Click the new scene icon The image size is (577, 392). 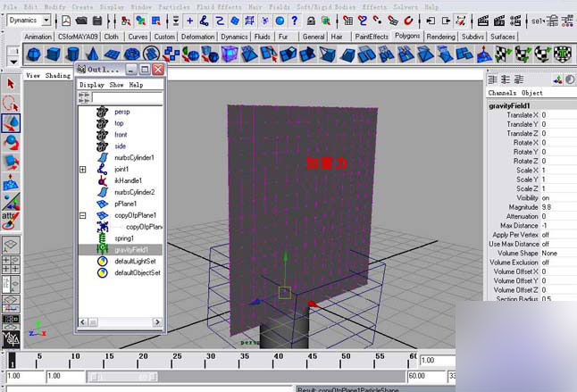click(x=66, y=21)
